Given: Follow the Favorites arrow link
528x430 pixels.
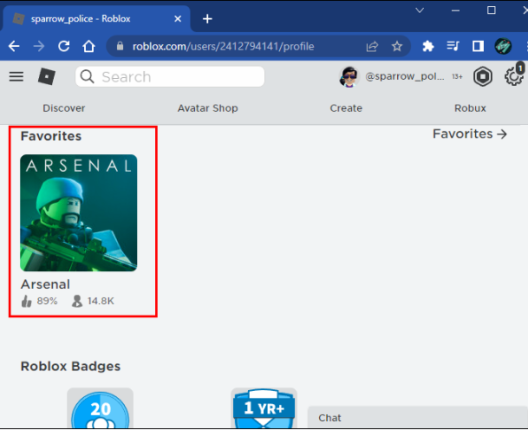Looking at the screenshot, I should pyautogui.click(x=470, y=134).
